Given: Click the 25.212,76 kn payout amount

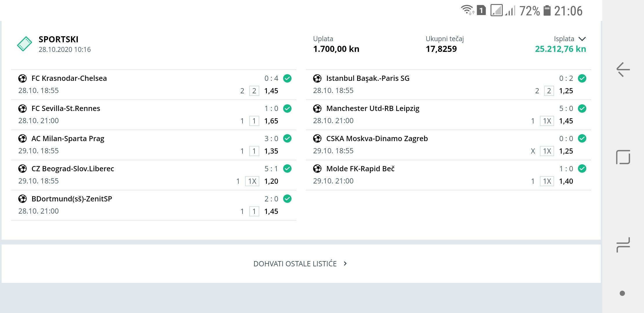Looking at the screenshot, I should coord(560,49).
